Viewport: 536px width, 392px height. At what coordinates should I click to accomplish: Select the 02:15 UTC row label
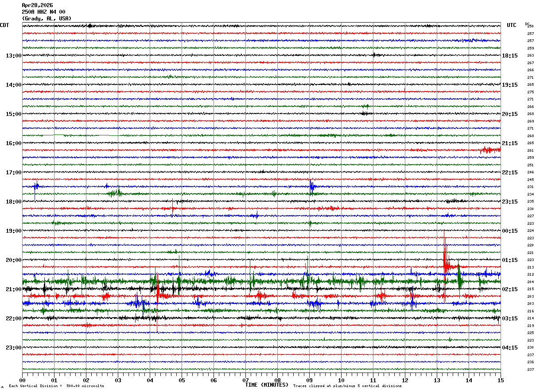click(510, 289)
